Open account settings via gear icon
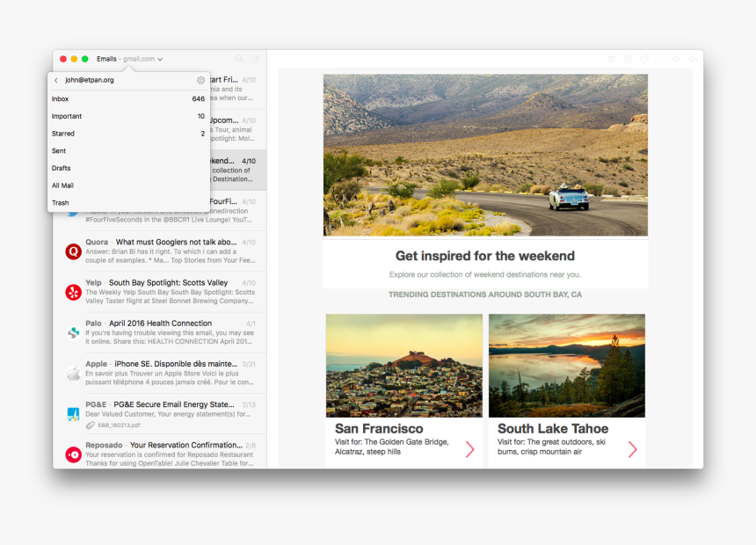The image size is (756, 545). coord(200,79)
